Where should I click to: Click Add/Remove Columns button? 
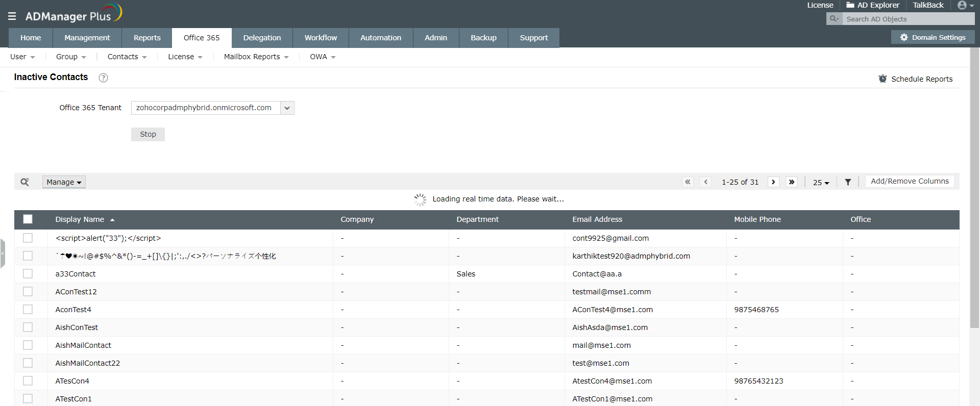point(910,181)
